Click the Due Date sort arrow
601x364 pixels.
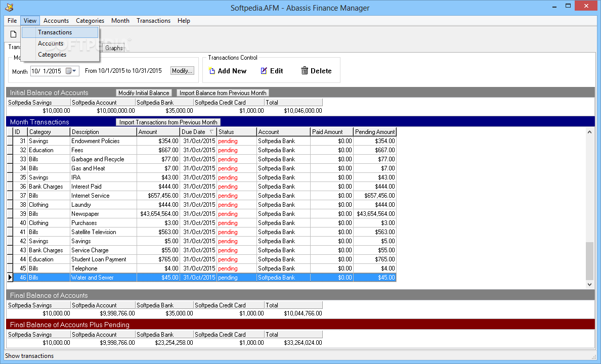(x=211, y=132)
